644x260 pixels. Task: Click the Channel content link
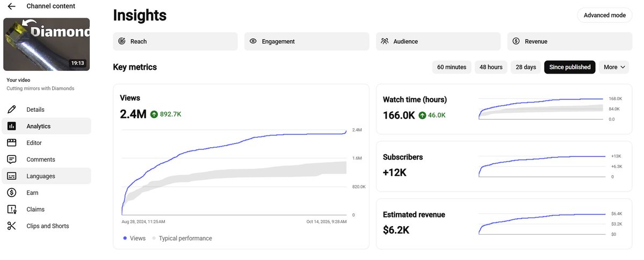(x=51, y=6)
